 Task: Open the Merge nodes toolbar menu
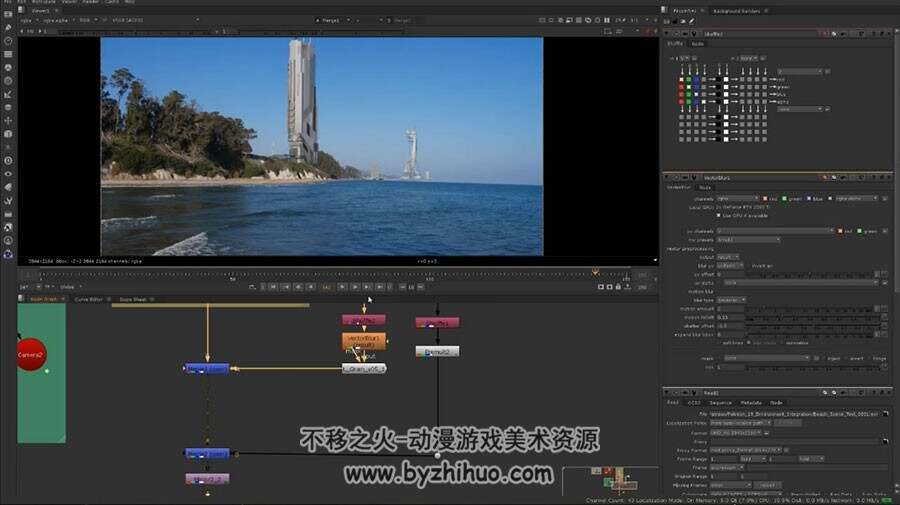tap(8, 107)
